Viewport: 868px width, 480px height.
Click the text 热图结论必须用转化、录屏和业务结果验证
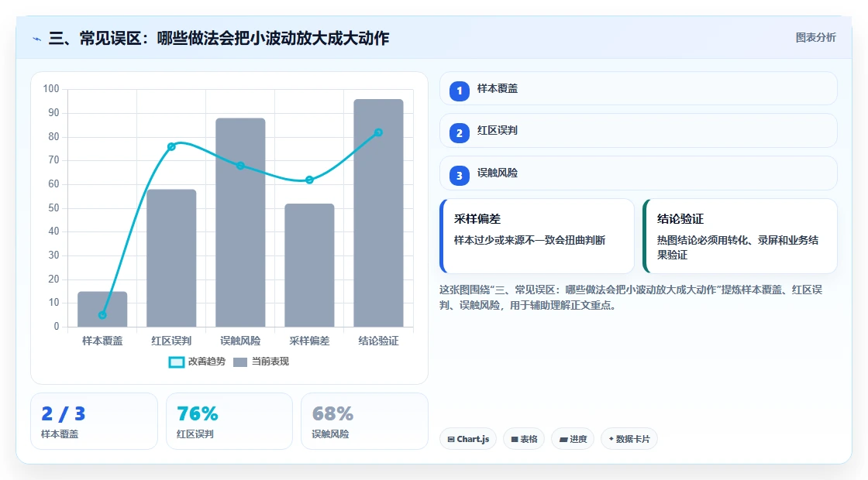point(738,247)
